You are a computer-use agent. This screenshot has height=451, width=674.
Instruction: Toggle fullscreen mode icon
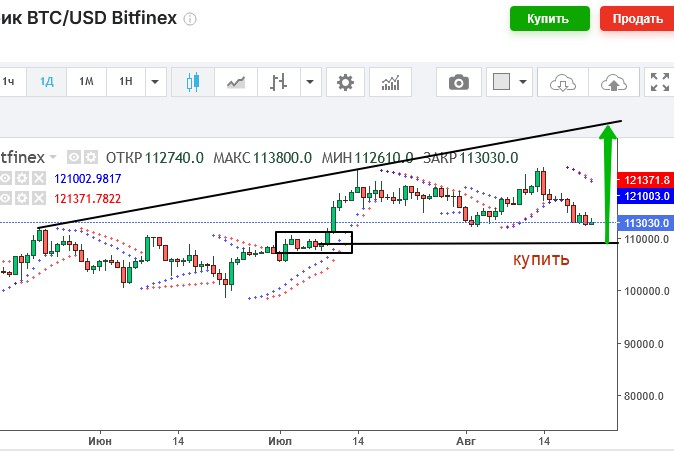click(659, 82)
